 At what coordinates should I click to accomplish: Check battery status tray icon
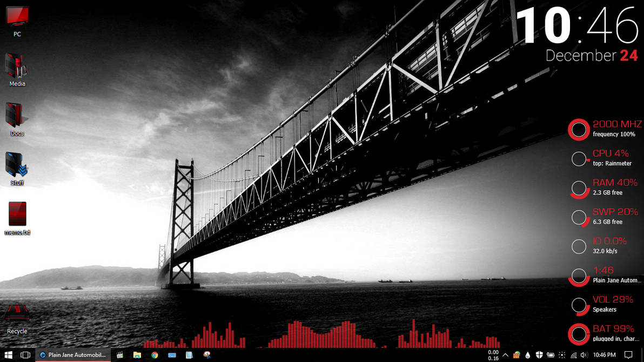551,355
